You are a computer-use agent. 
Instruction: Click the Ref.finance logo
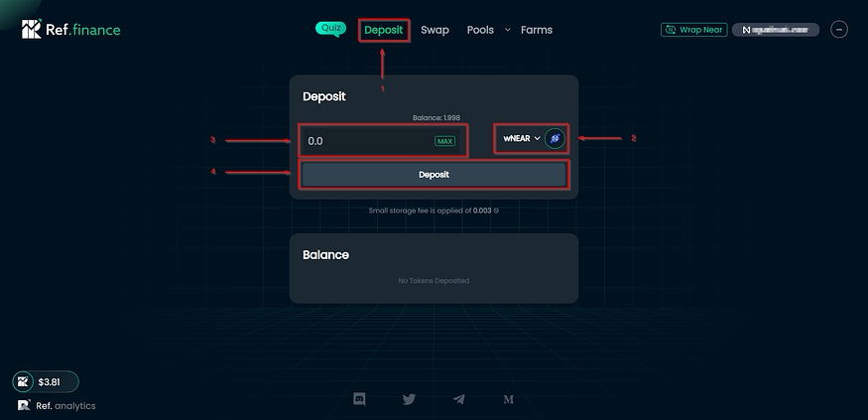point(70,29)
